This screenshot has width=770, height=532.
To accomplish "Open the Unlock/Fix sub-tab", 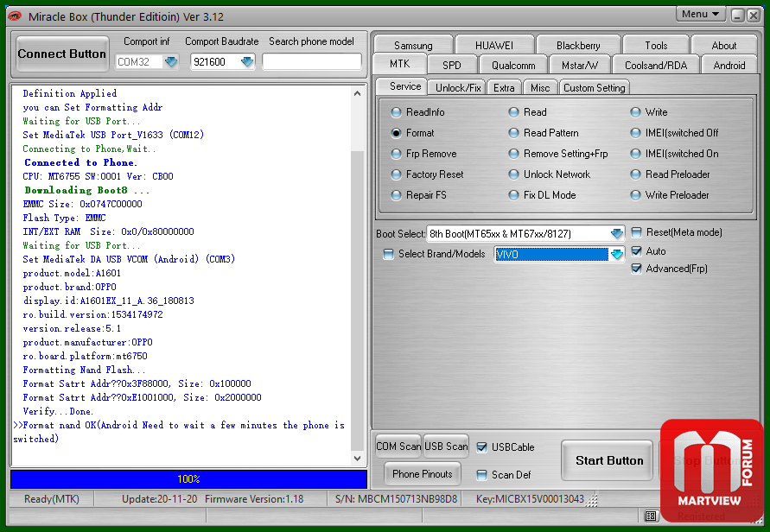I will 458,88.
